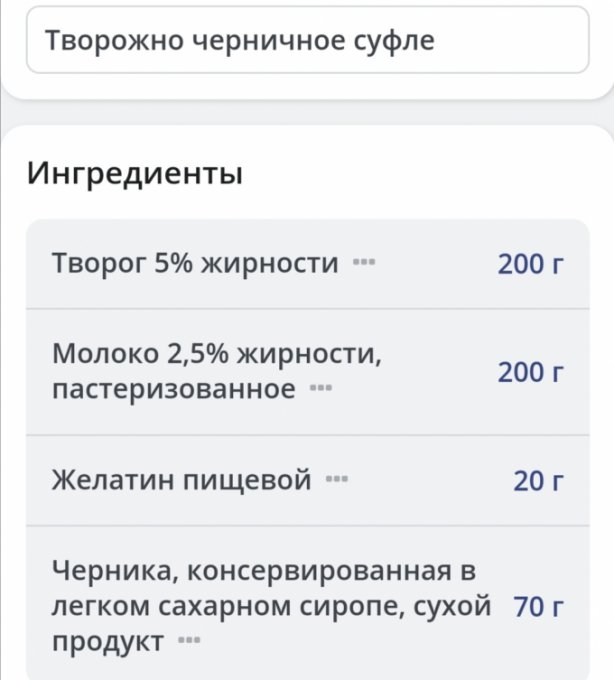The width and height of the screenshot is (614, 680).
Task: Open options dots after Черника сухой продукт
Action: pos(188,642)
